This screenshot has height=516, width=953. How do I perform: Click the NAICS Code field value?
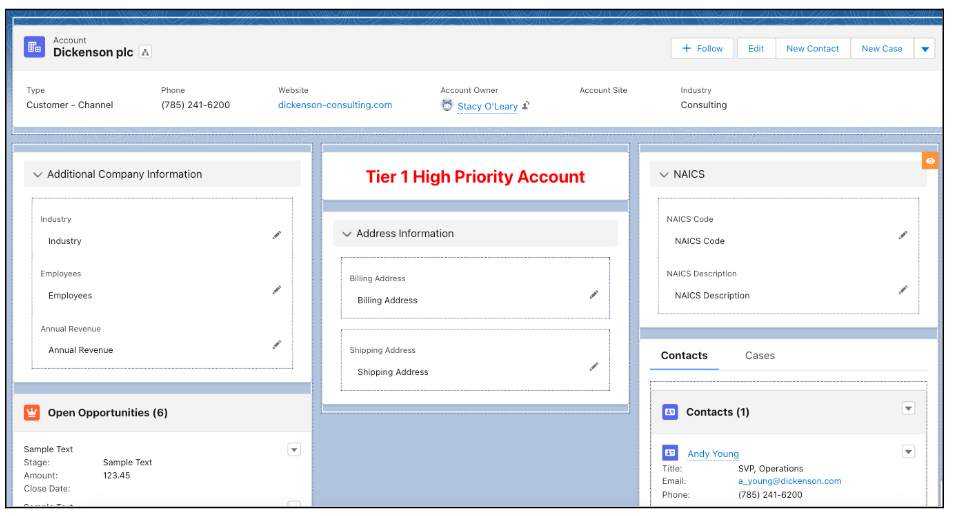[700, 241]
